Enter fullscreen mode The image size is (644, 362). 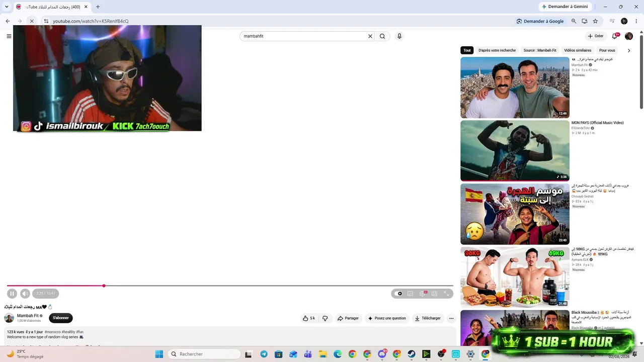(x=446, y=294)
